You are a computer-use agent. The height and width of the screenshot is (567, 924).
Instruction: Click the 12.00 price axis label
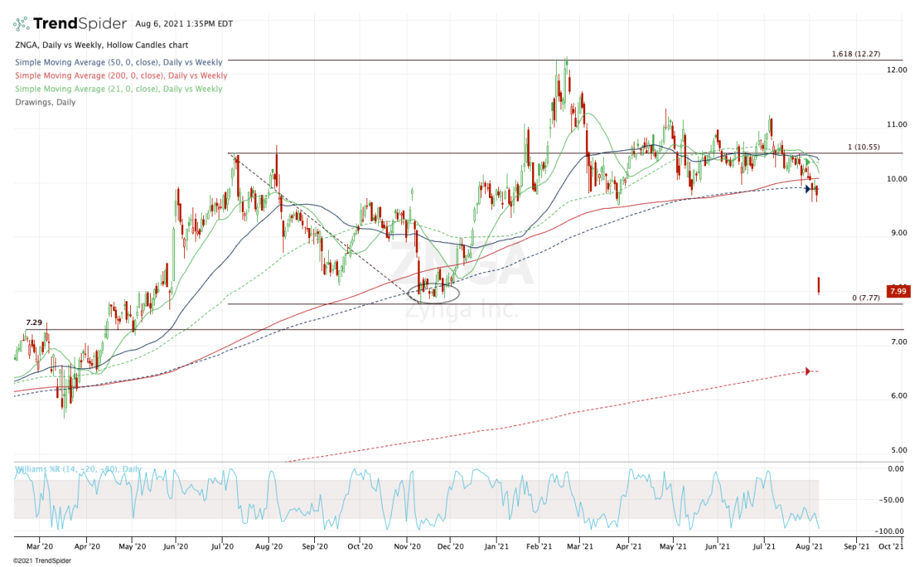pyautogui.click(x=898, y=70)
